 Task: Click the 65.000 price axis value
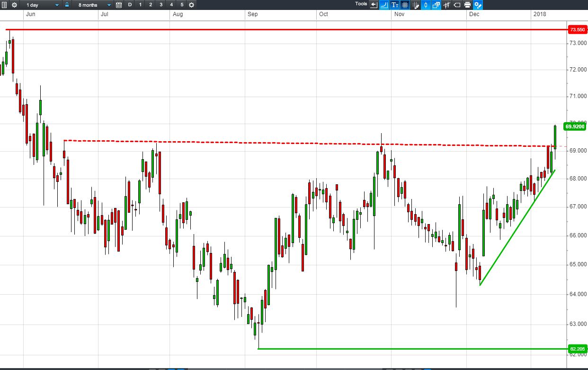(x=578, y=264)
